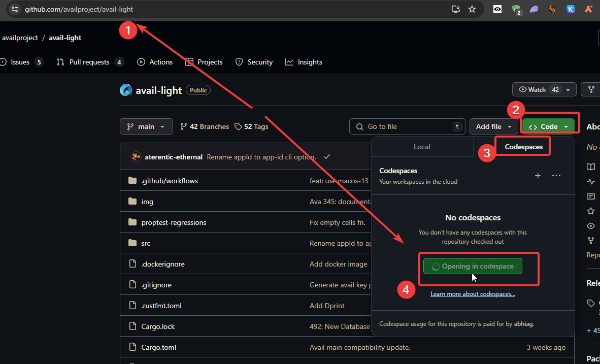Click the bookmark star icon in address bar
Viewport: 600px width, 364px height.
[472, 9]
